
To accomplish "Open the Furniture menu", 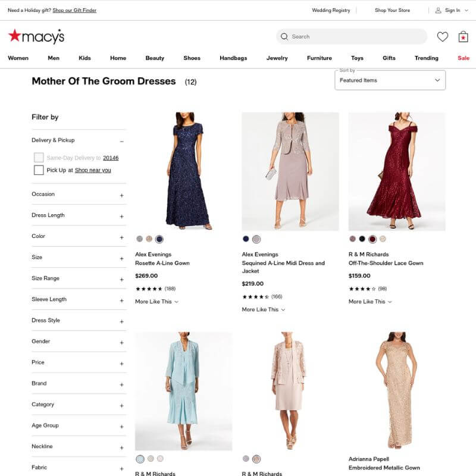I will 320,58.
